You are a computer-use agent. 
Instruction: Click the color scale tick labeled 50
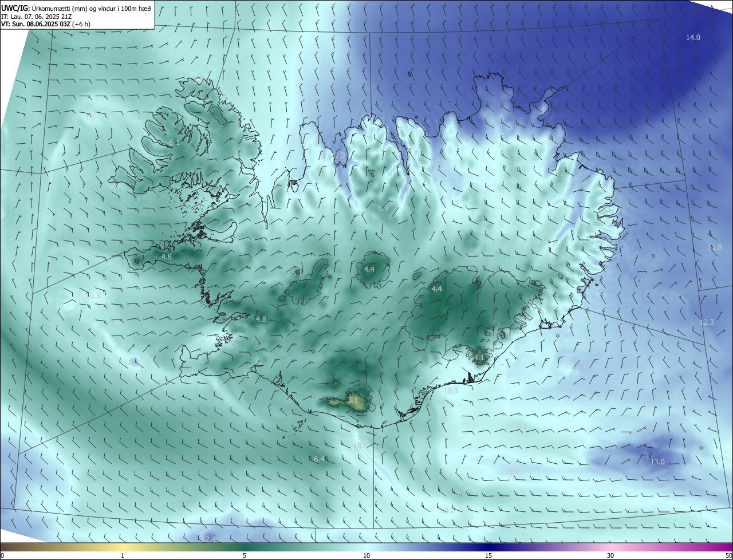728,555
